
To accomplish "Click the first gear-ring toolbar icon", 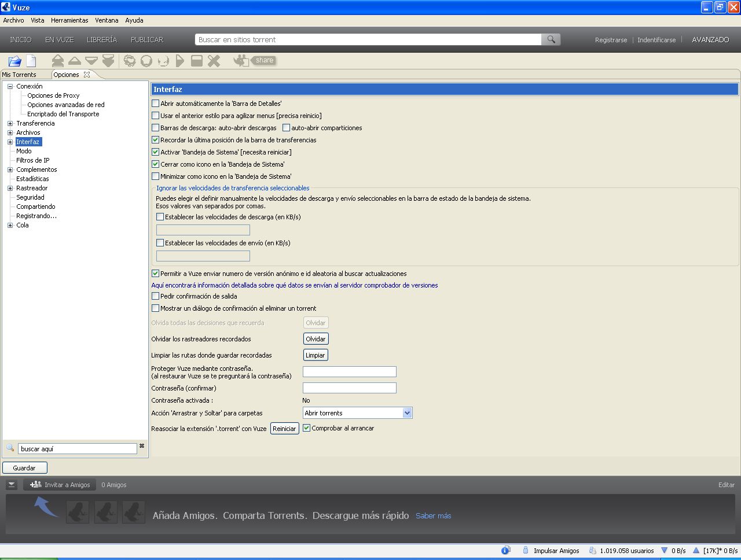I will (130, 61).
